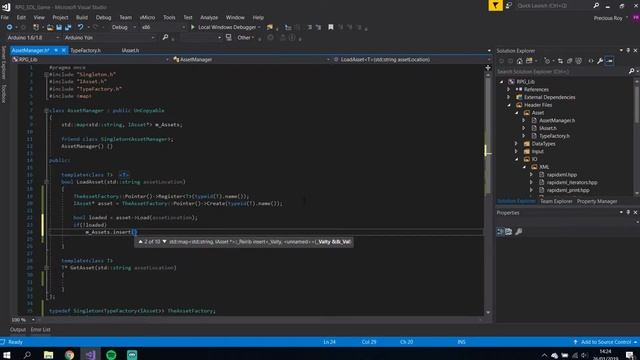
Task: Click the feedback flag icon in the title bar
Action: 496,5
